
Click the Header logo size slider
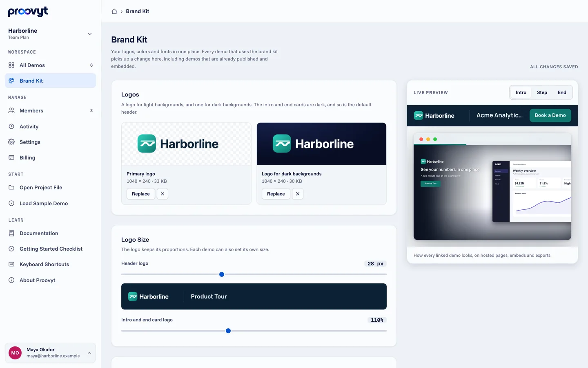tap(254, 274)
